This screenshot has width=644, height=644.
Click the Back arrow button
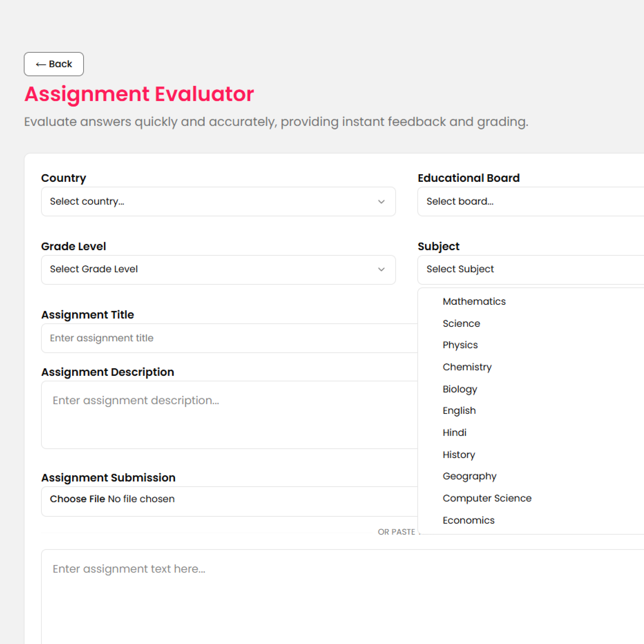(54, 64)
